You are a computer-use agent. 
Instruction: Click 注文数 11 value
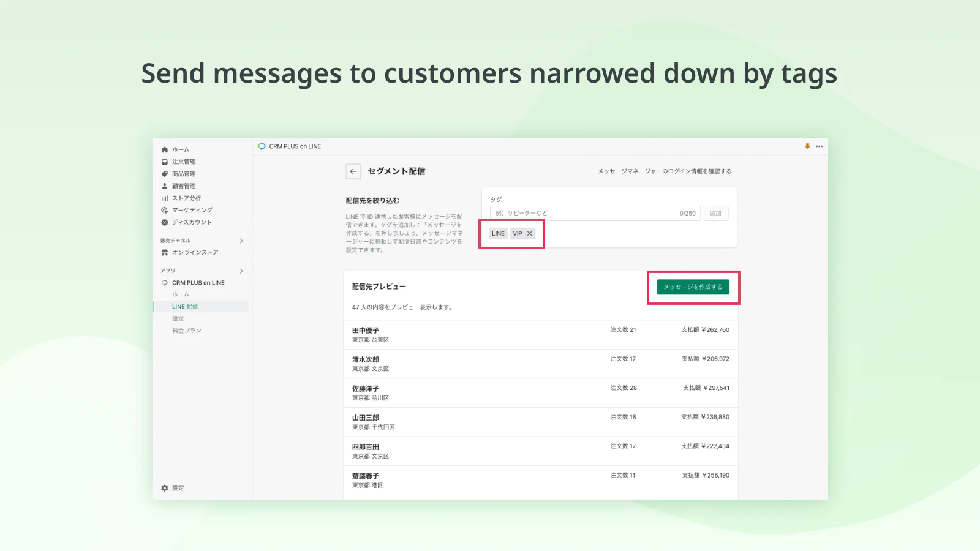tap(622, 475)
